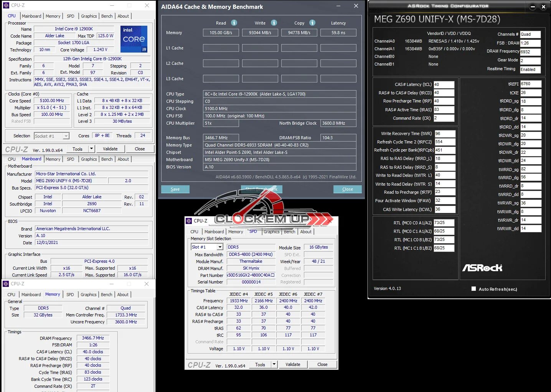The image size is (551, 392).
Task: Click the CAS Write Latency (tCWL) field
Action: pyautogui.click(x=445, y=209)
